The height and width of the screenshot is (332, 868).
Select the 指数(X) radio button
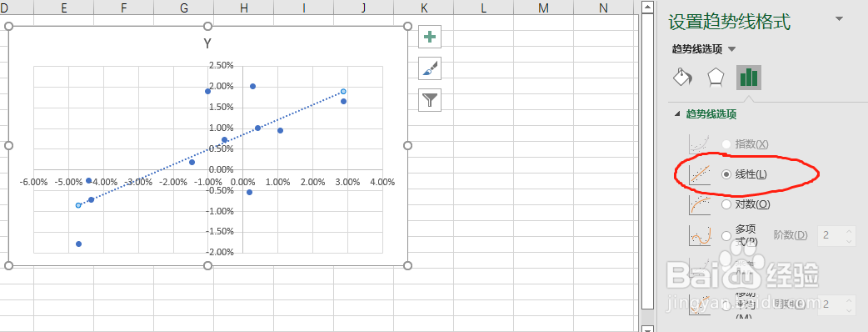[x=726, y=144]
